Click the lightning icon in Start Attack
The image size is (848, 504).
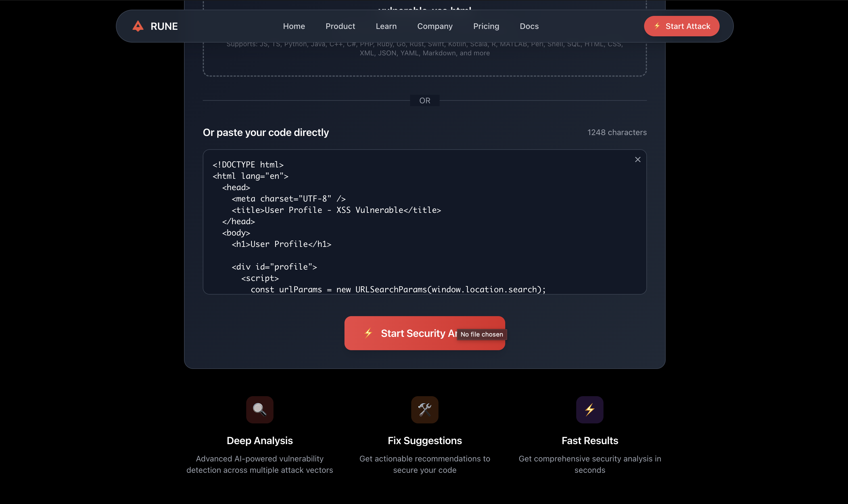[x=657, y=26]
